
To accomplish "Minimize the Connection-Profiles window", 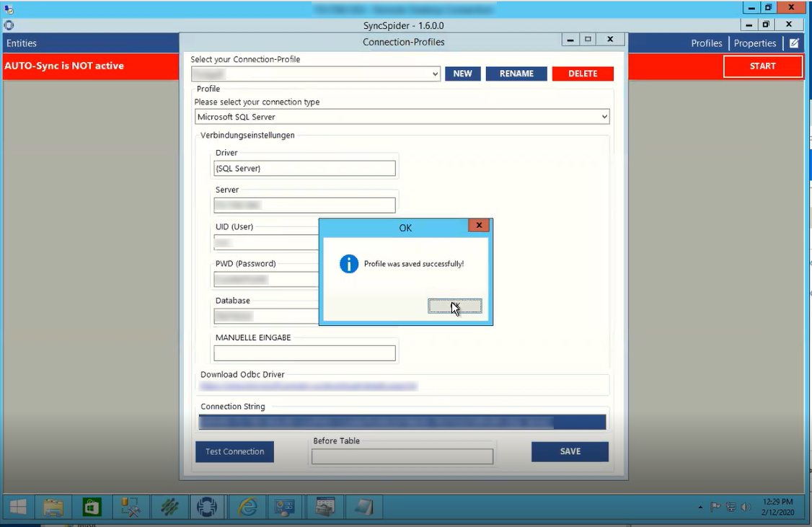I will (x=570, y=40).
